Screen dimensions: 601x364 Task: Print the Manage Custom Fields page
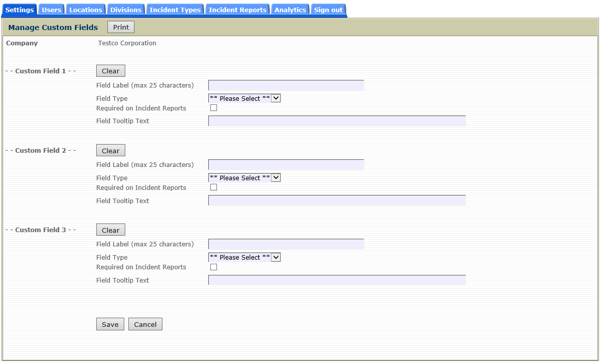point(121,27)
